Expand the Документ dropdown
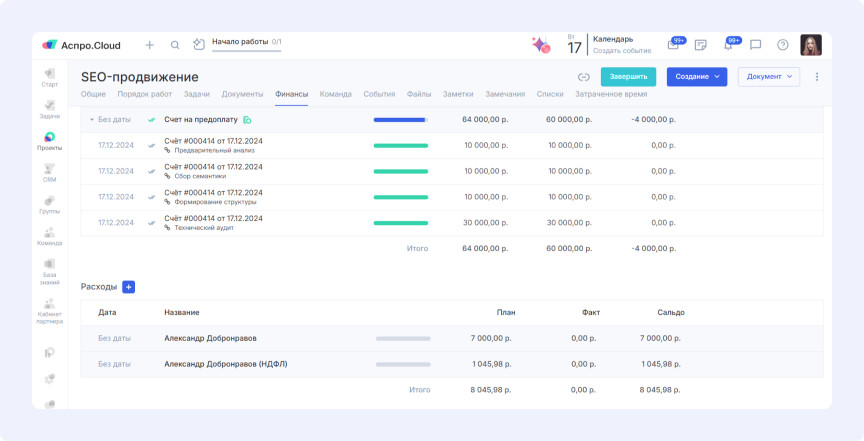This screenshot has width=864, height=441. [x=768, y=76]
